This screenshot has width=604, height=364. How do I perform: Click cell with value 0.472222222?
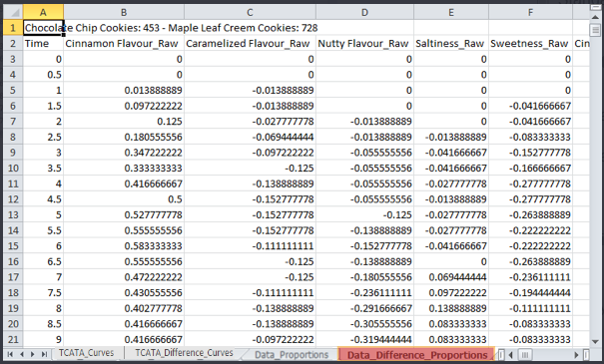pyautogui.click(x=124, y=277)
